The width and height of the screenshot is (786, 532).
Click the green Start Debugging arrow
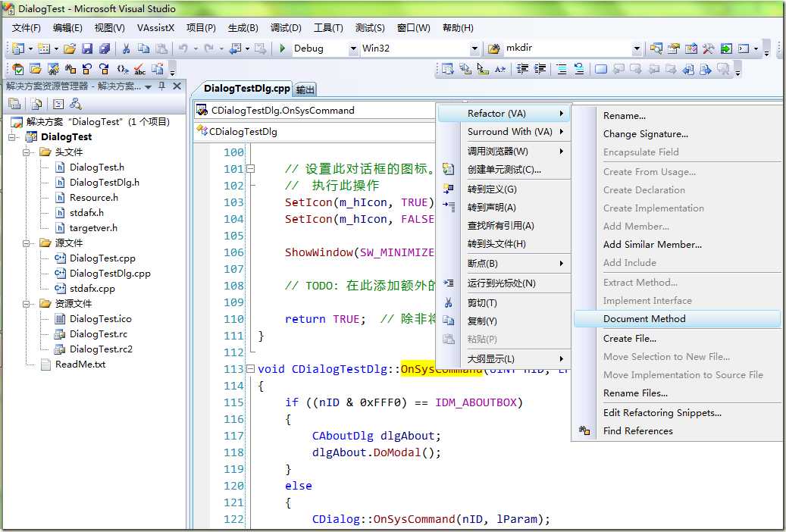pos(282,49)
